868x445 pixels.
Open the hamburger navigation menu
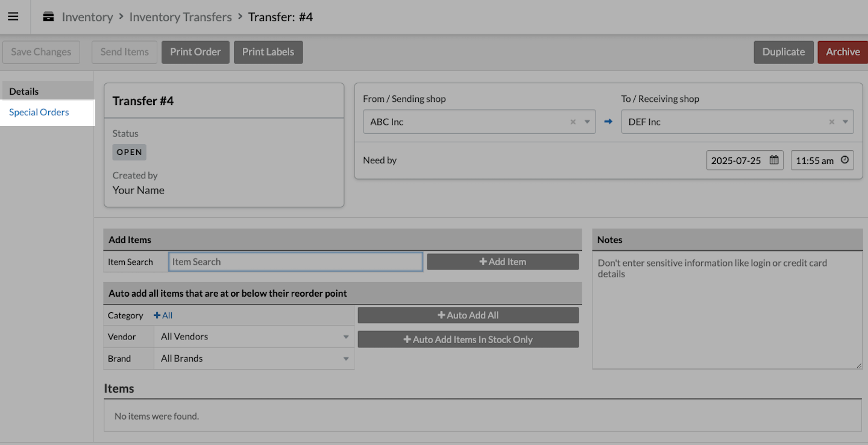(13, 16)
